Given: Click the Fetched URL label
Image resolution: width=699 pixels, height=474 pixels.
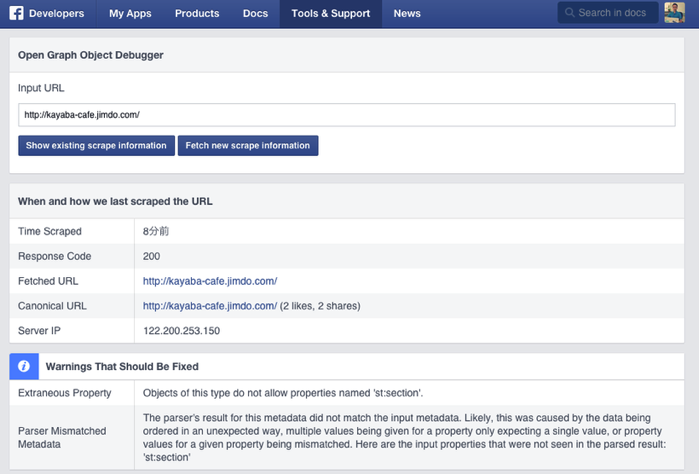Looking at the screenshot, I should (48, 281).
